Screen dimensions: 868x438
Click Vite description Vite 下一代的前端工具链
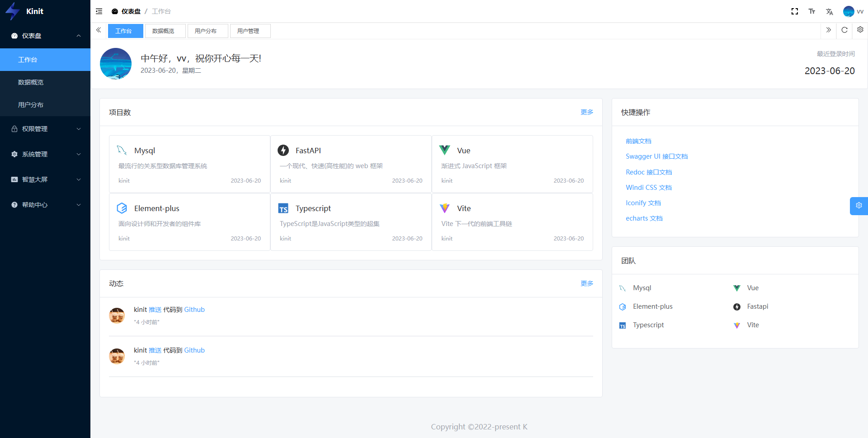pyautogui.click(x=476, y=224)
